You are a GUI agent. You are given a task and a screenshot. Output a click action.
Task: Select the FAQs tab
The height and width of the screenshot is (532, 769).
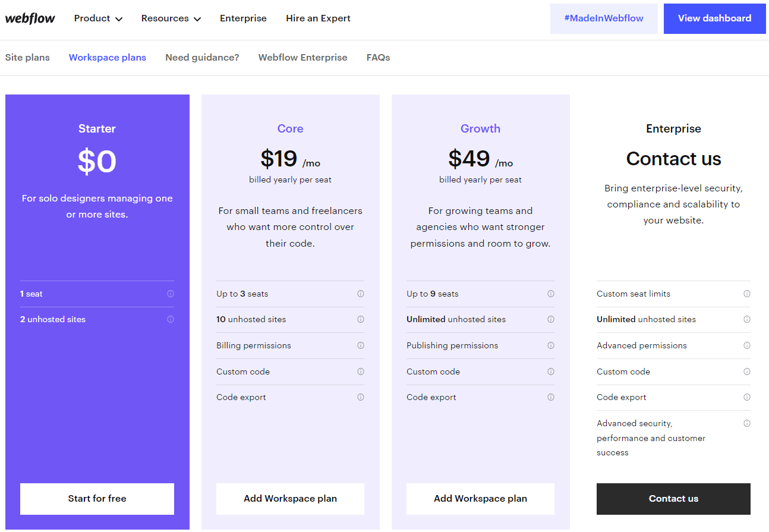point(378,58)
